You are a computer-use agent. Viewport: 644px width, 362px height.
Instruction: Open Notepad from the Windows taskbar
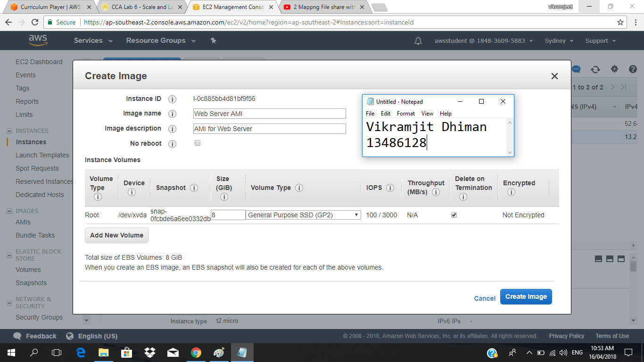click(242, 352)
